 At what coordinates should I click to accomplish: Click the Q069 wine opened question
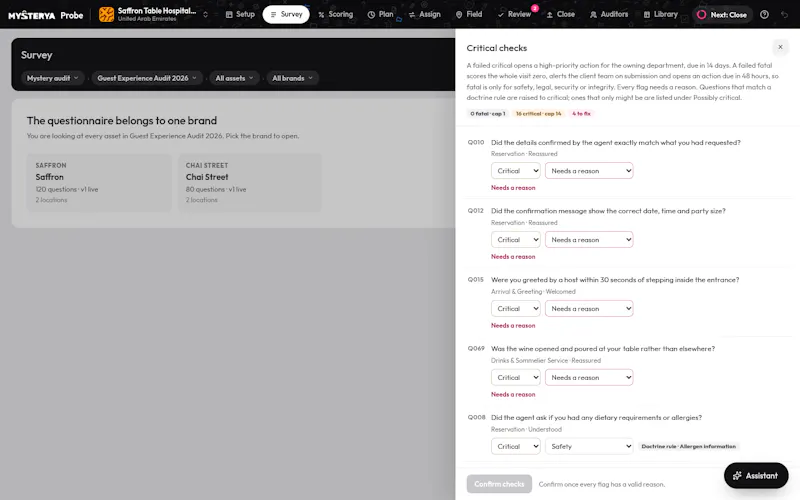coord(603,348)
